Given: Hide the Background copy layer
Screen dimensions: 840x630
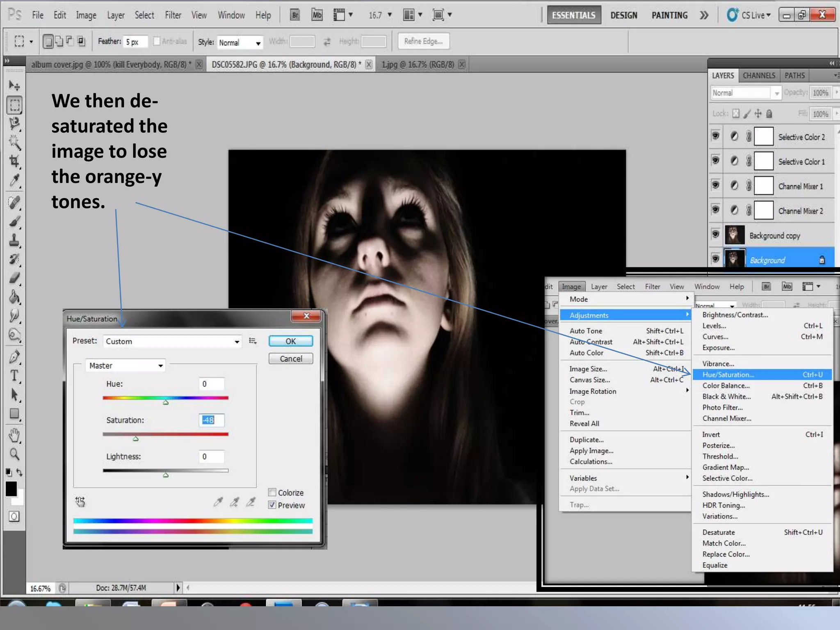Looking at the screenshot, I should [716, 234].
